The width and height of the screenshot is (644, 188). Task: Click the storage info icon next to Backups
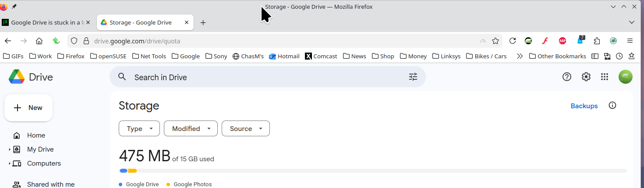coord(612,106)
